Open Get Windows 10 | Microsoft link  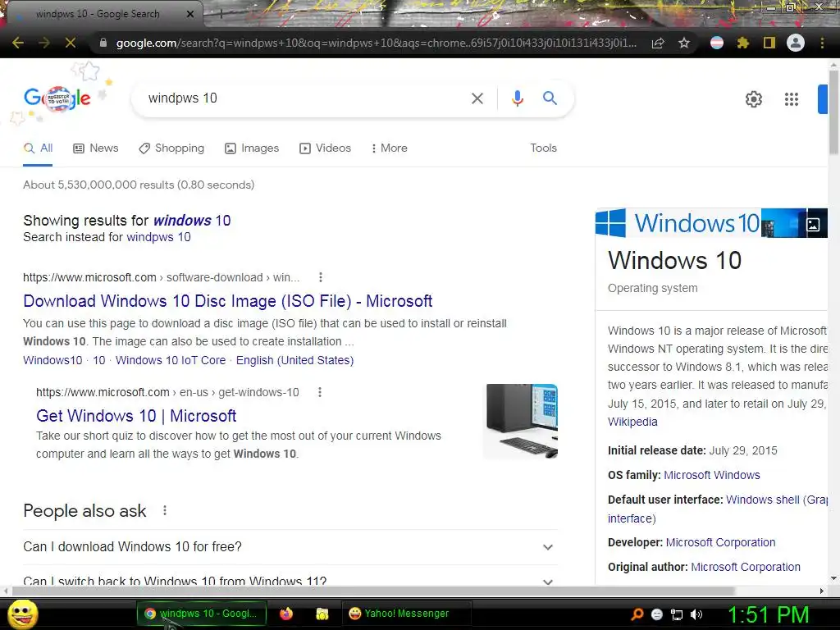tap(136, 416)
